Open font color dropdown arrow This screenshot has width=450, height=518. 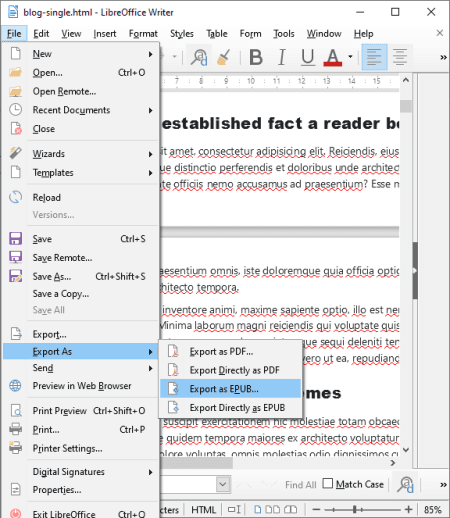click(350, 57)
